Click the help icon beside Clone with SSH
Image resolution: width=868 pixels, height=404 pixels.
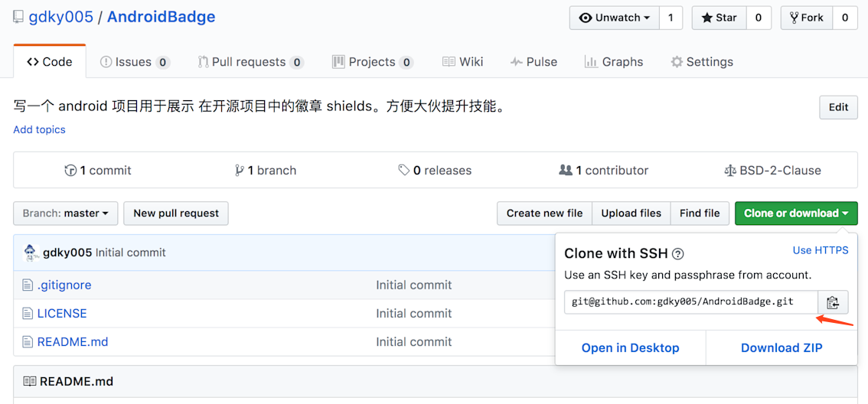[x=677, y=254]
